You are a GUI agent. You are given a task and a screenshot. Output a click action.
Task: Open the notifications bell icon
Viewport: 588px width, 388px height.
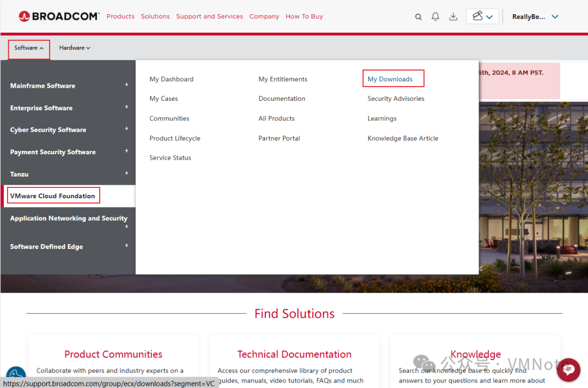click(435, 16)
